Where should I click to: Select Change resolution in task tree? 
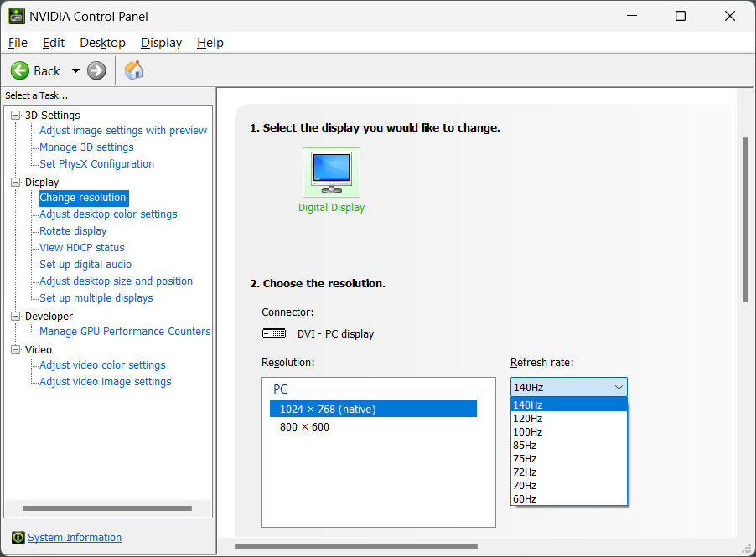(84, 198)
